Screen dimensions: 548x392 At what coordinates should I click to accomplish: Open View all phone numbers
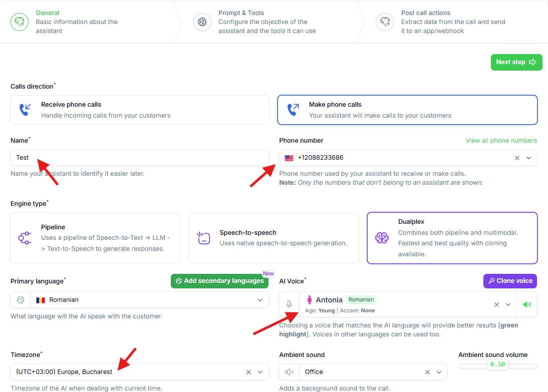[501, 140]
